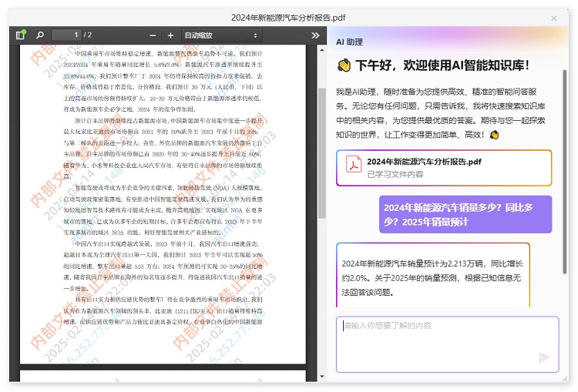Image resolution: width=578 pixels, height=392 pixels.
Task: Click the PDF file icon in card
Action: (x=353, y=164)
